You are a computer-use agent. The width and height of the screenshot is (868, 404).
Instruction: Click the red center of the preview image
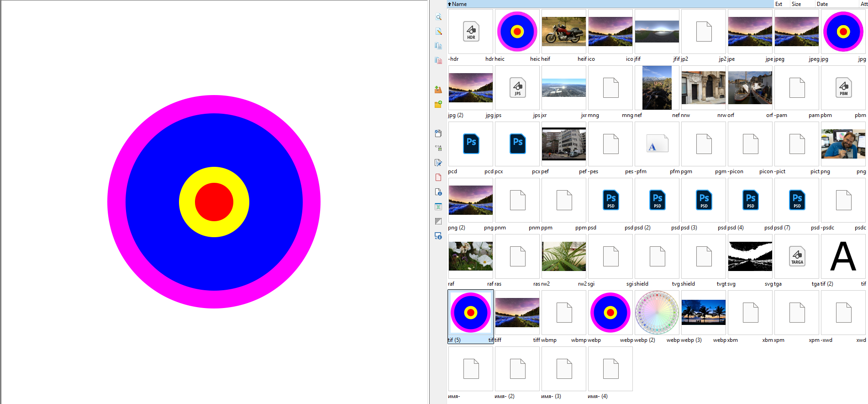(x=214, y=202)
